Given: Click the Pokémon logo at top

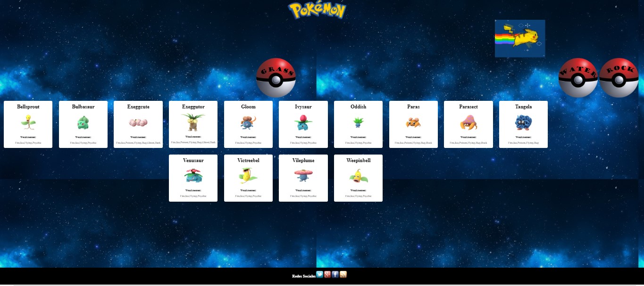Looking at the screenshot, I should pyautogui.click(x=317, y=10).
